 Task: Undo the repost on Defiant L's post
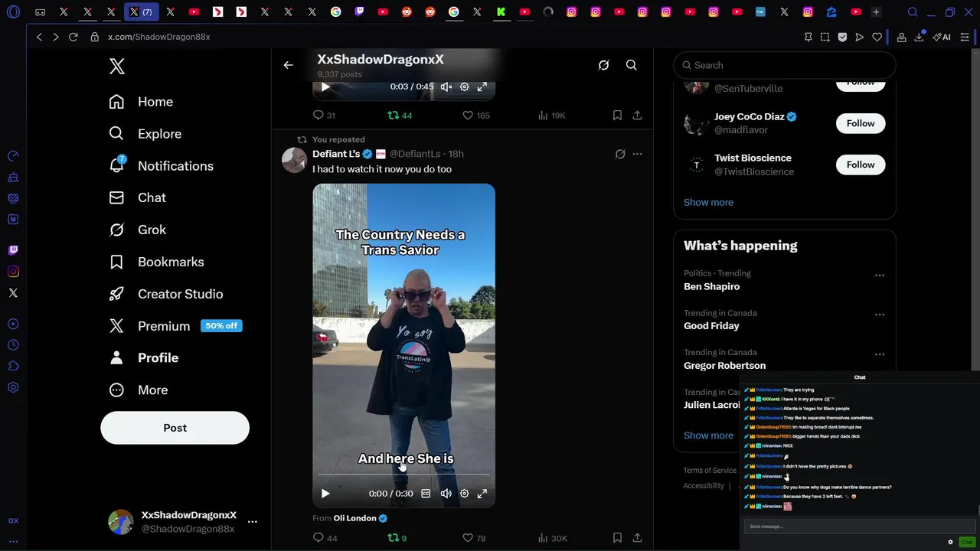pyautogui.click(x=397, y=538)
